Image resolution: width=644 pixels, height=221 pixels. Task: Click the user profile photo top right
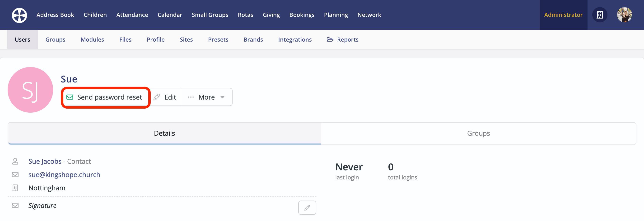point(625,15)
